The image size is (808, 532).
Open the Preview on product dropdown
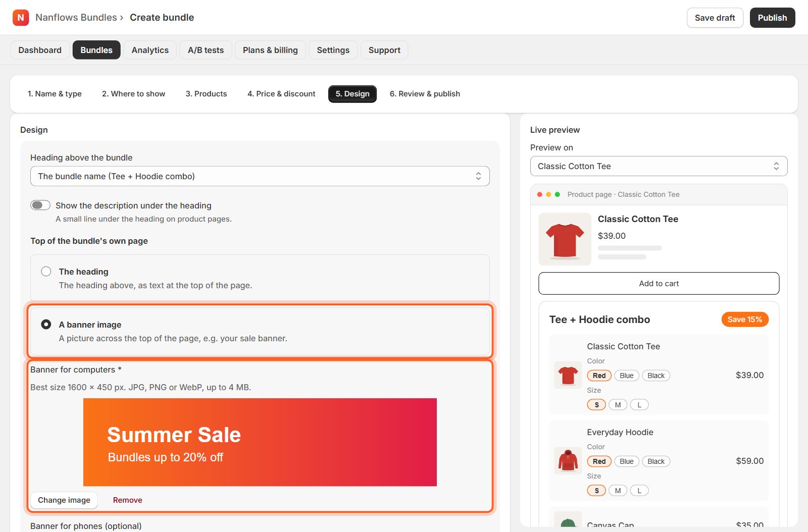pyautogui.click(x=659, y=166)
